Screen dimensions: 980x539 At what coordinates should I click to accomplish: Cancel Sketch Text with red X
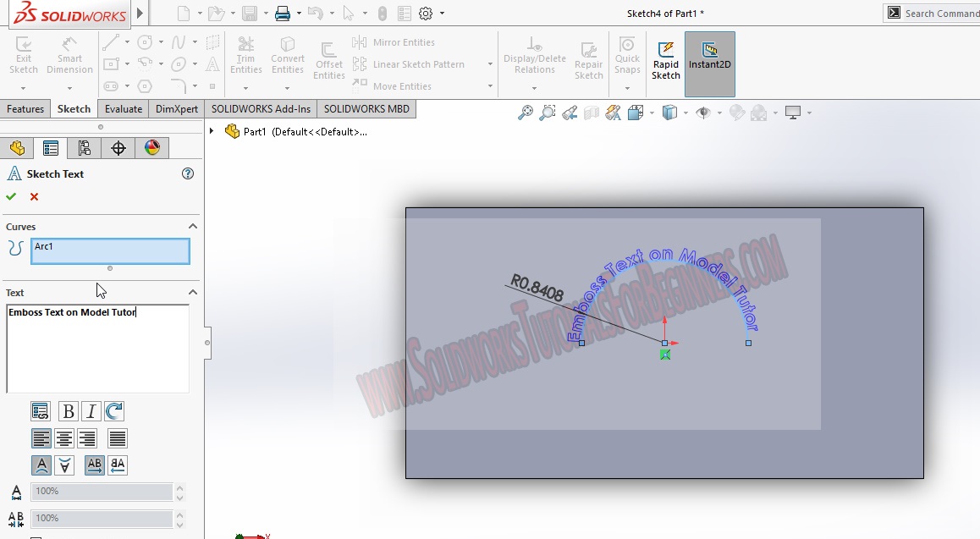click(x=32, y=196)
